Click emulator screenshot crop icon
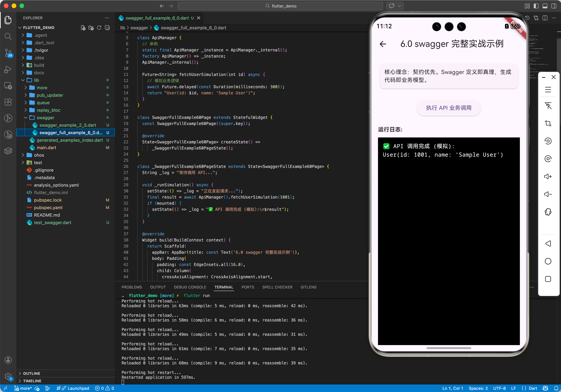Image resolution: width=561 pixels, height=392 pixels. pos(548,123)
